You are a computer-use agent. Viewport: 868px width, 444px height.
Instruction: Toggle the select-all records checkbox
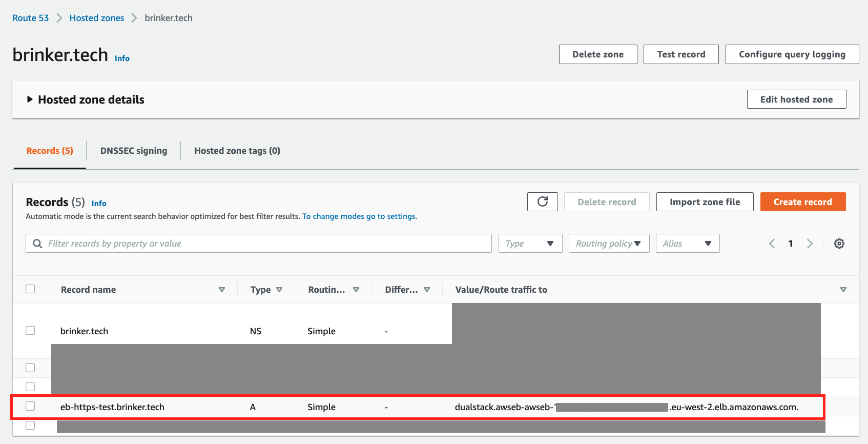point(30,289)
